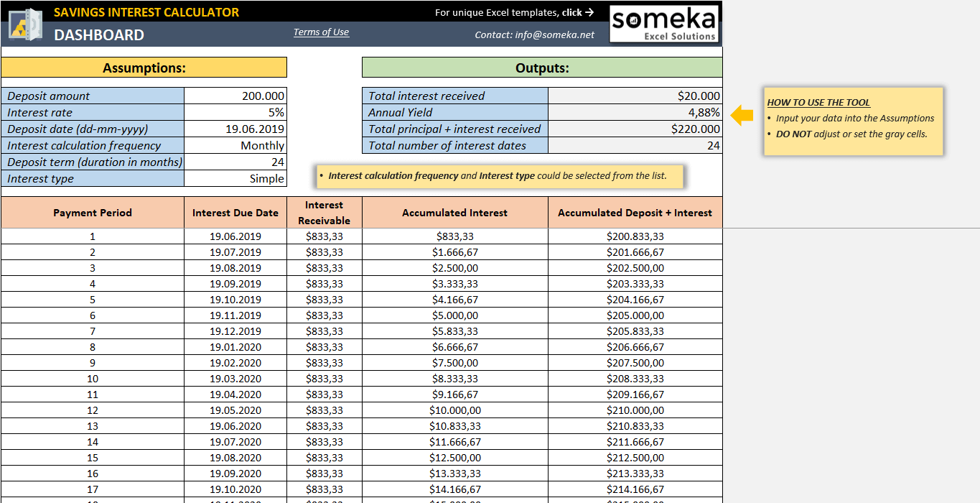Screen dimensions: 980x503
Task: Click the yellow left-pointing arrow
Action: (x=742, y=115)
